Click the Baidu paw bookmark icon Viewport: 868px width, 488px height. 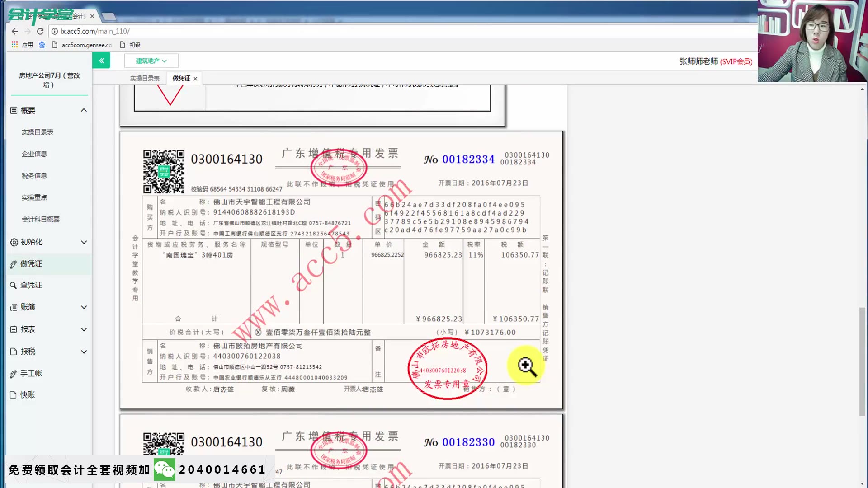coord(42,45)
